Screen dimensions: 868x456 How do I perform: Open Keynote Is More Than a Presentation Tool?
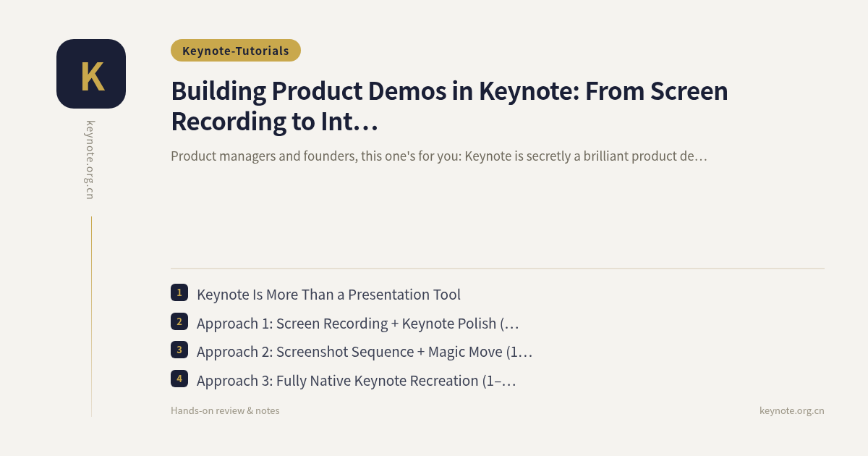click(328, 295)
